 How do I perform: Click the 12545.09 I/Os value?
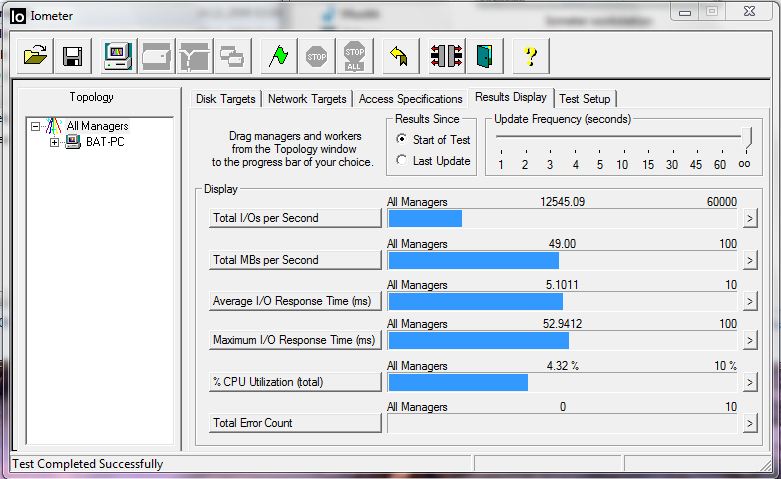tap(562, 202)
